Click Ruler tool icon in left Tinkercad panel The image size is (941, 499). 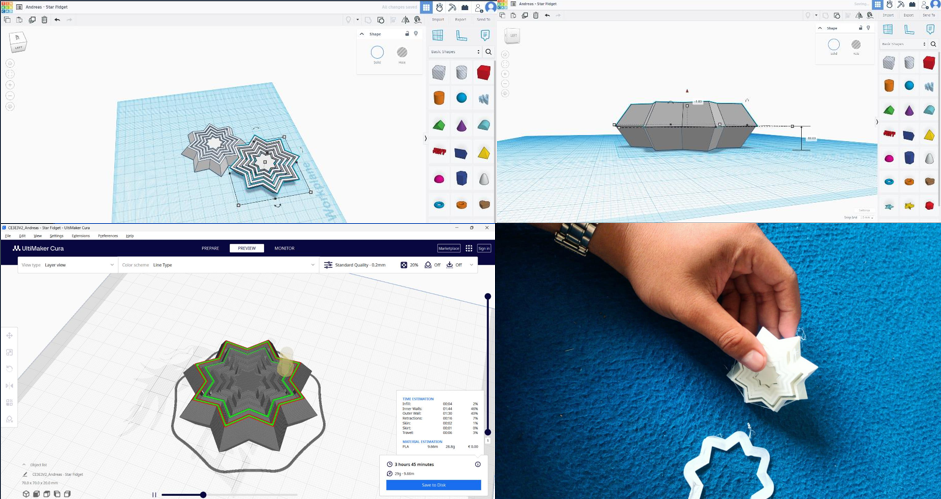tap(461, 35)
